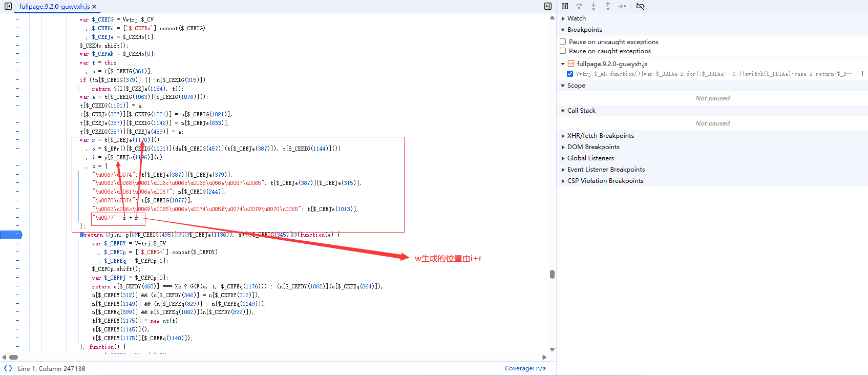This screenshot has height=376, width=868.
Task: Toggle the file navigator sidebar
Action: tap(8, 6)
